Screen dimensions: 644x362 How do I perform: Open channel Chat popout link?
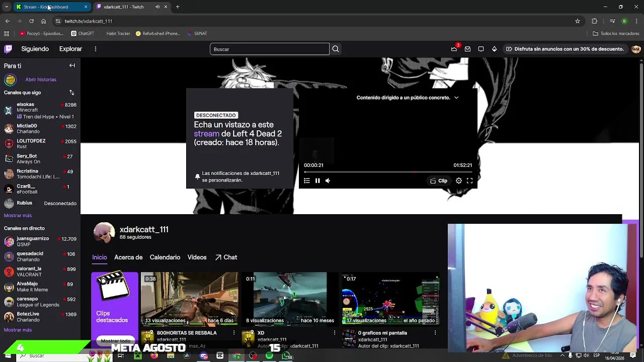click(x=226, y=257)
